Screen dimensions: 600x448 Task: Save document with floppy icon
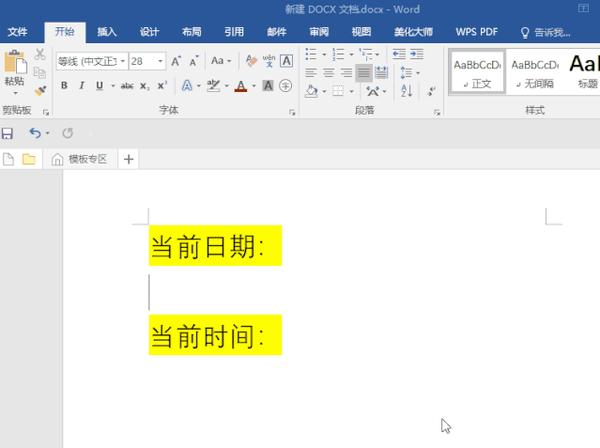pos(7,133)
